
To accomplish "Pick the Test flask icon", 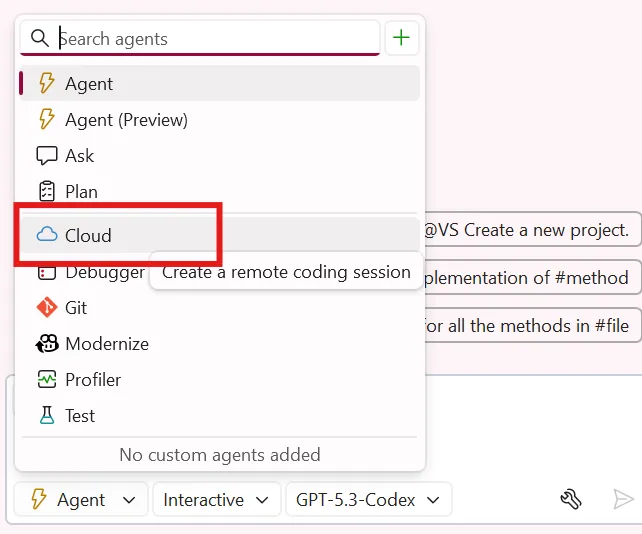I will pos(47,415).
